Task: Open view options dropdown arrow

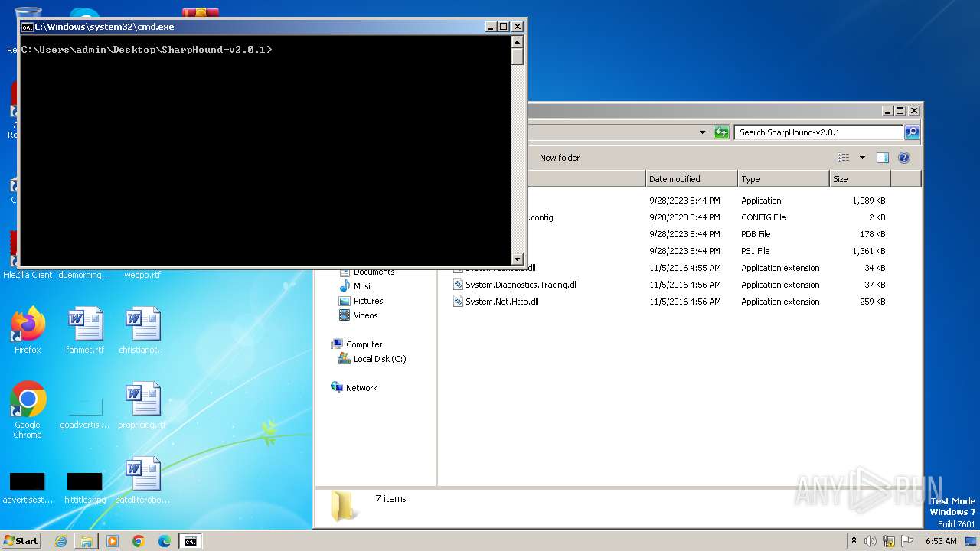Action: tap(862, 158)
